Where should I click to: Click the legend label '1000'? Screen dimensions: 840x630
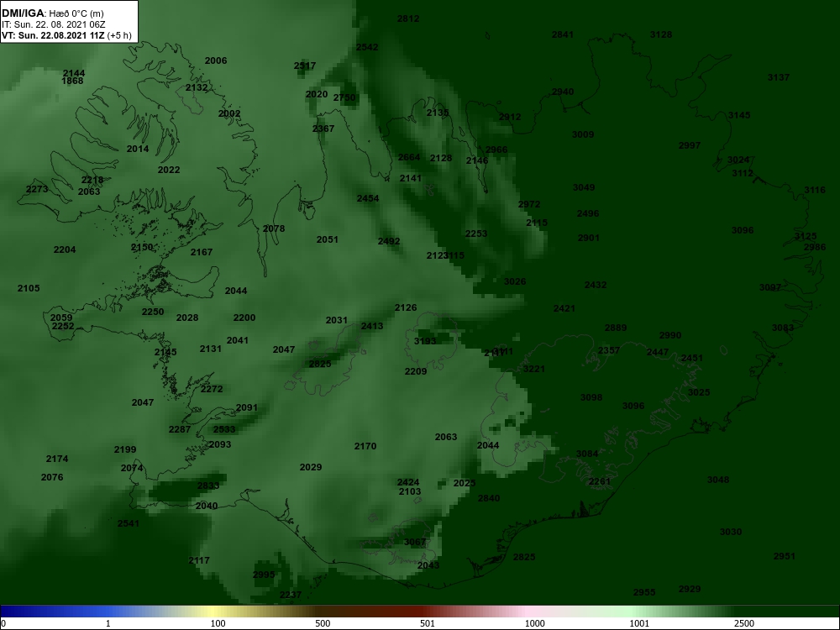[x=534, y=623]
